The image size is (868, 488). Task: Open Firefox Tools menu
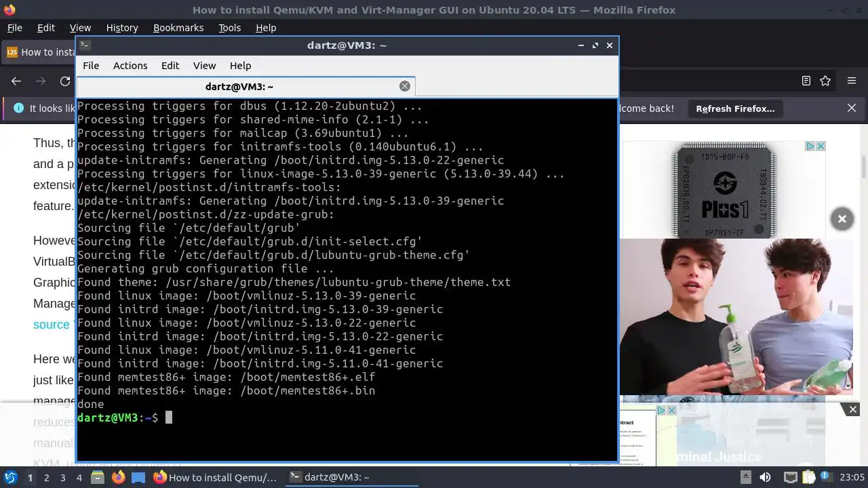click(229, 28)
